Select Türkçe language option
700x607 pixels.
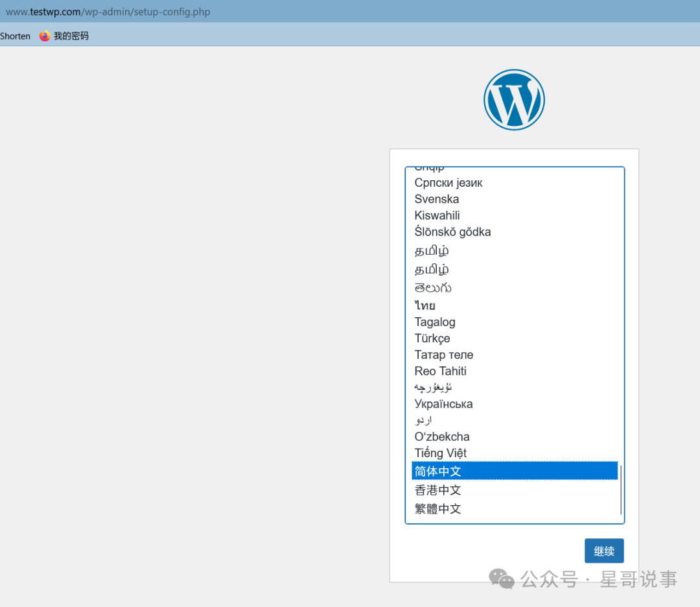tap(515, 338)
